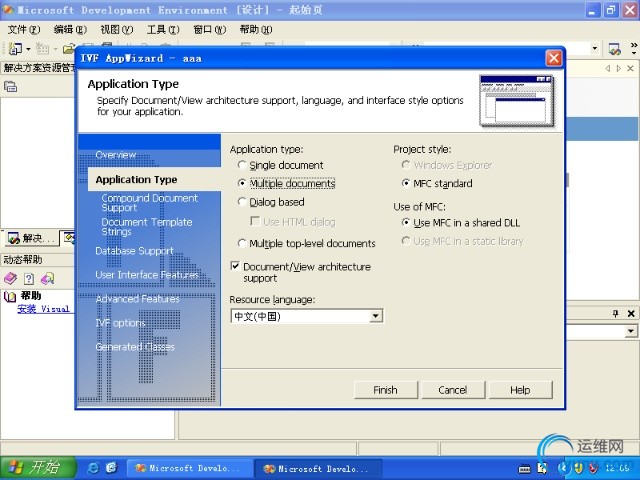The height and width of the screenshot is (480, 640).
Task: Switch to first Microsoft Develo... taskbar button
Action: 189,468
